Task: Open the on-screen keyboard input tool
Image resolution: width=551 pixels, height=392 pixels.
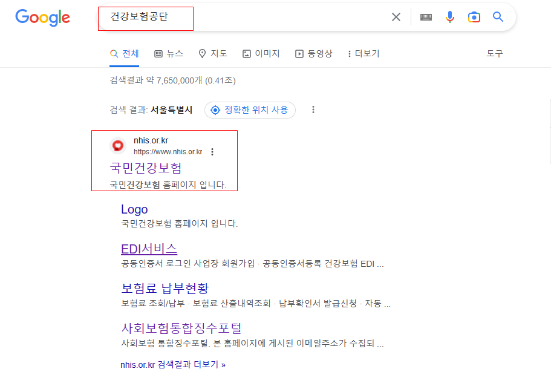Action: pos(426,17)
